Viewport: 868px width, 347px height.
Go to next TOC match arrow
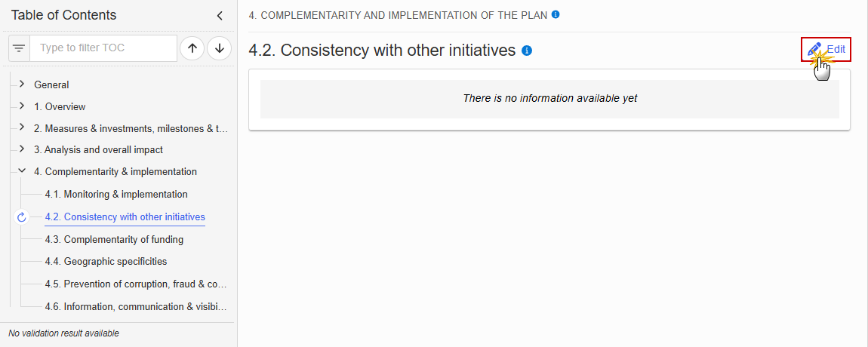coord(219,48)
